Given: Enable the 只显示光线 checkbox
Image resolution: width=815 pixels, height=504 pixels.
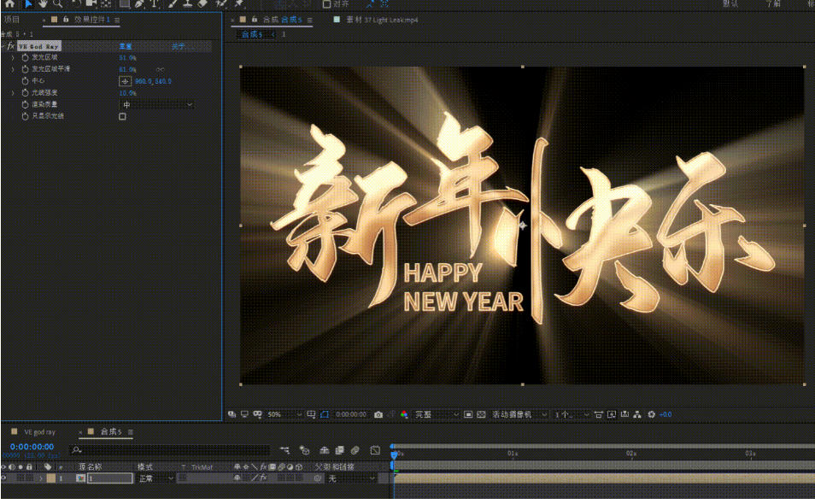Looking at the screenshot, I should pos(122,116).
